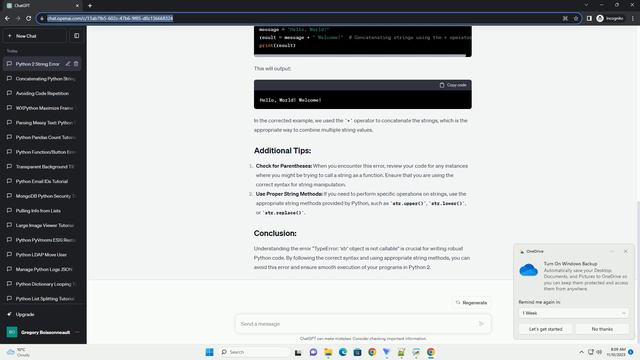640x360 pixels.
Task: Open the weather widget on taskbar
Action: 18,352
